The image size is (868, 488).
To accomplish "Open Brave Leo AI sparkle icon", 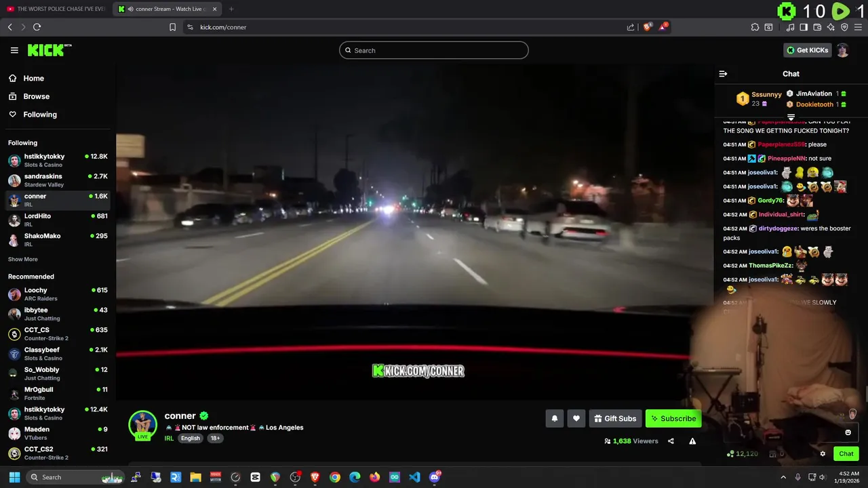I will pos(831,27).
